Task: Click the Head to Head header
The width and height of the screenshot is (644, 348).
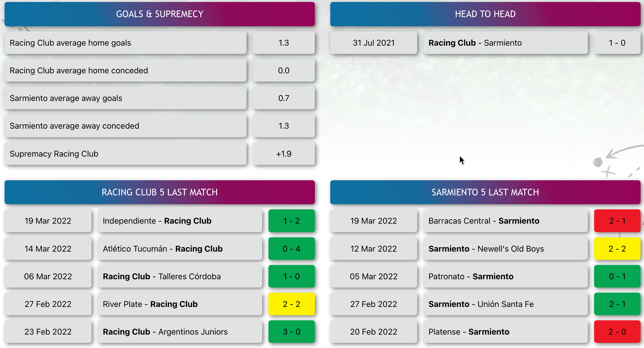Action: click(485, 14)
